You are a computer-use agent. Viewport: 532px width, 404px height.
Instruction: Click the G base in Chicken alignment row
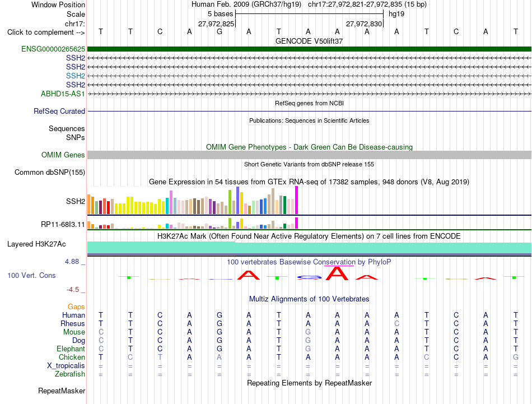[515, 357]
